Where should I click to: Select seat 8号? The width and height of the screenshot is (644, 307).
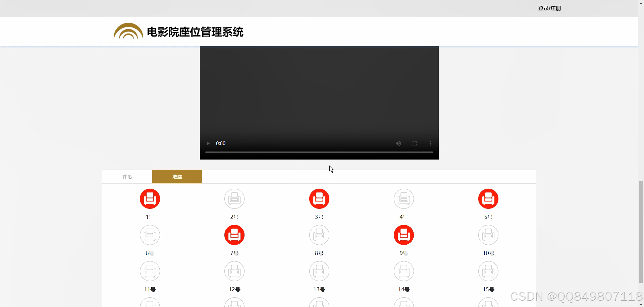[x=319, y=235]
